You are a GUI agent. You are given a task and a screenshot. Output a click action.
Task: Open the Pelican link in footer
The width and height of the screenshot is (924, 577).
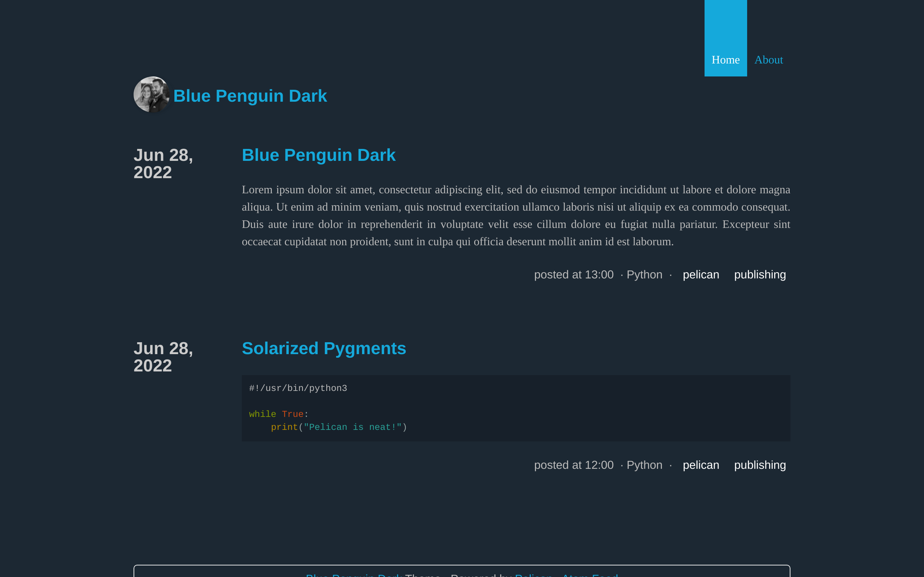tap(533, 575)
